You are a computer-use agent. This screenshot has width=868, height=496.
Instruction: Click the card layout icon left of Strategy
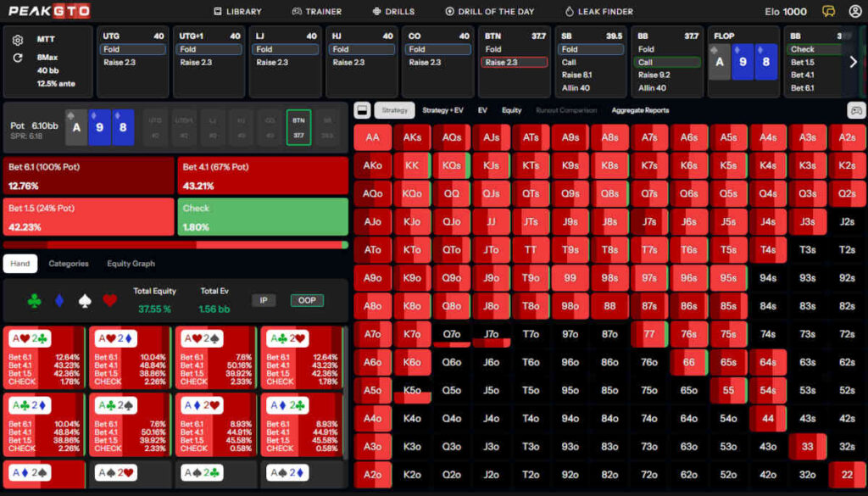coord(361,110)
